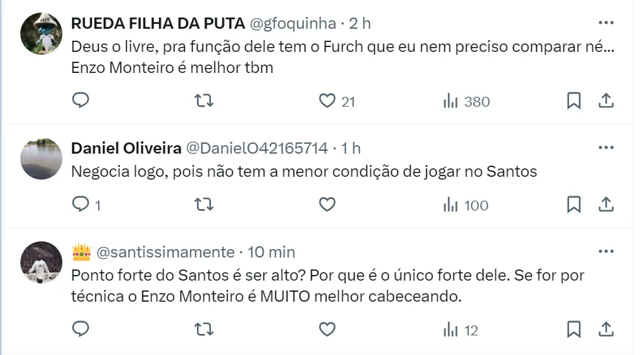Bookmark the RUEDA tweet about Furch
Viewport: 644px width, 355px height.
click(x=574, y=101)
